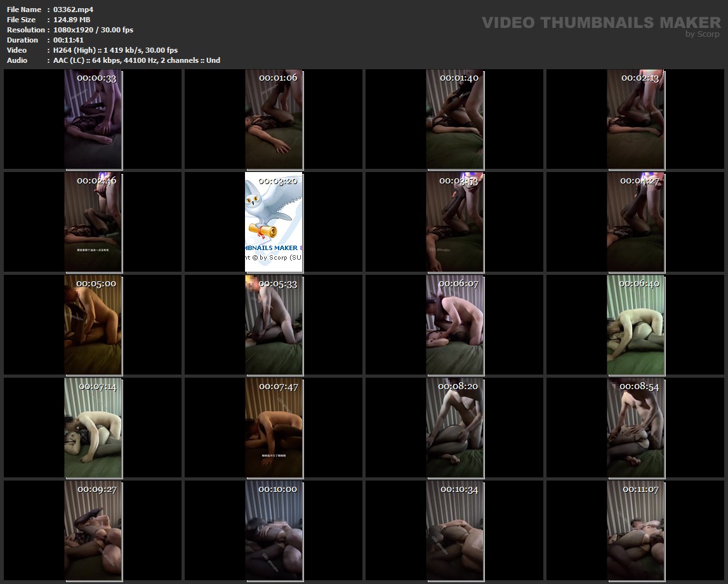The height and width of the screenshot is (584, 728).
Task: Select the thumbnail at 00:03:53
Action: [455, 222]
